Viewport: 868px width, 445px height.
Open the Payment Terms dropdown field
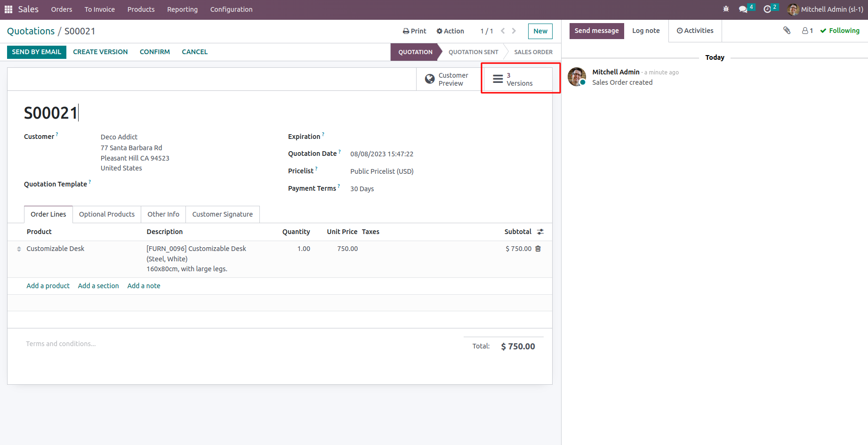point(362,189)
